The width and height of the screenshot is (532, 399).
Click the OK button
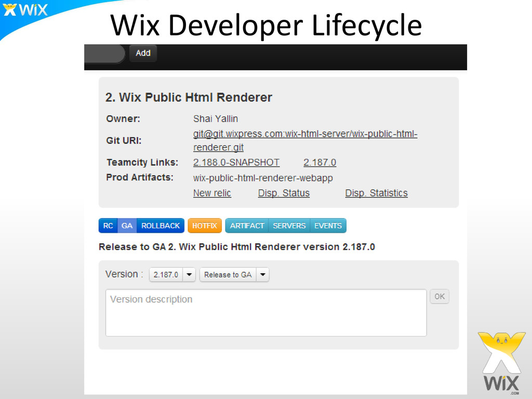coord(440,297)
